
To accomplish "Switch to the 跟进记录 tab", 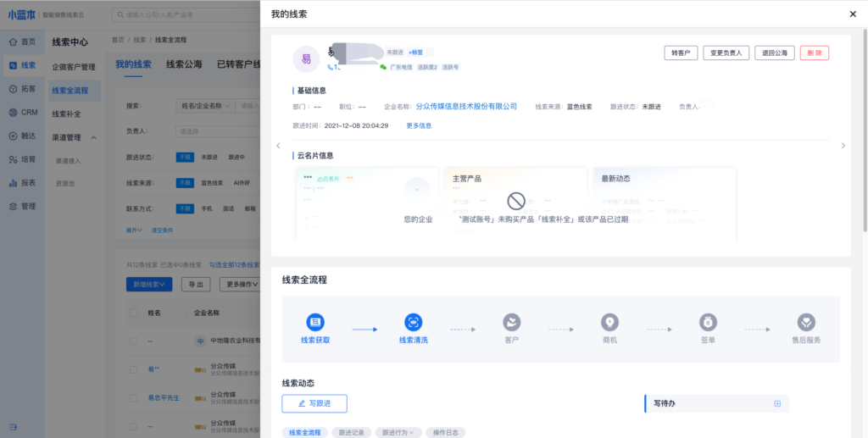I will click(x=351, y=433).
